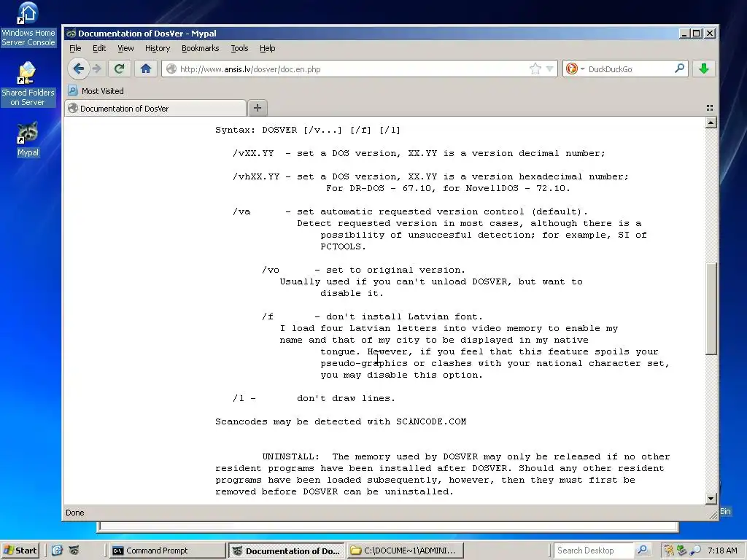Open the Tools menu

click(239, 48)
